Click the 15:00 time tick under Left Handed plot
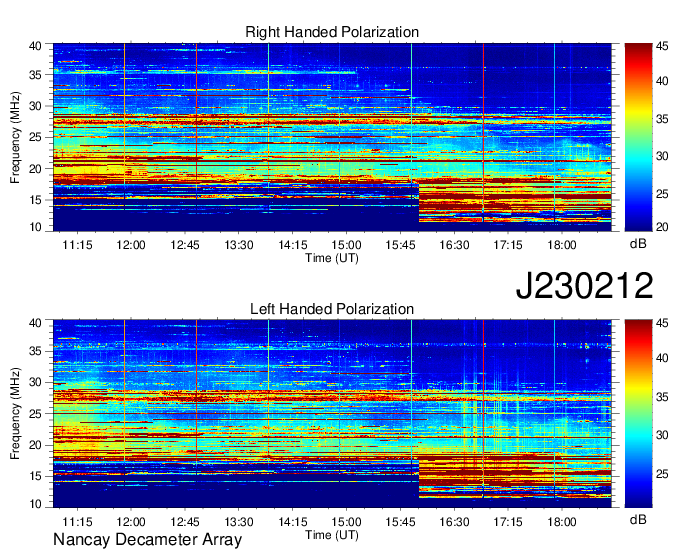Image resolution: width=680 pixels, height=552 pixels. (x=347, y=522)
